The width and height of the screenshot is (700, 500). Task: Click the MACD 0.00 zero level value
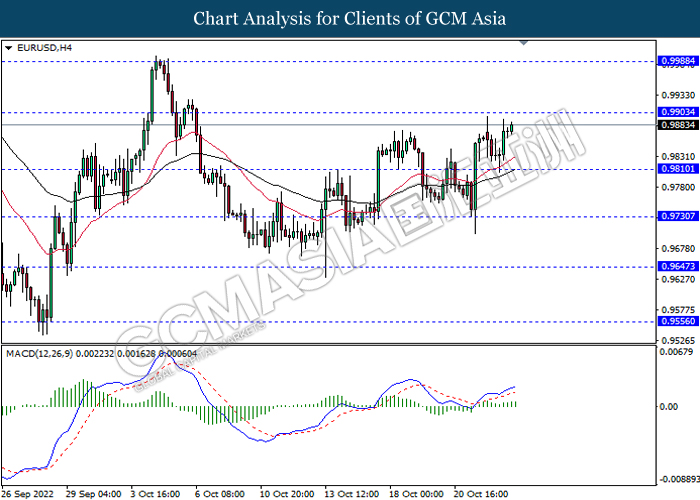point(668,407)
